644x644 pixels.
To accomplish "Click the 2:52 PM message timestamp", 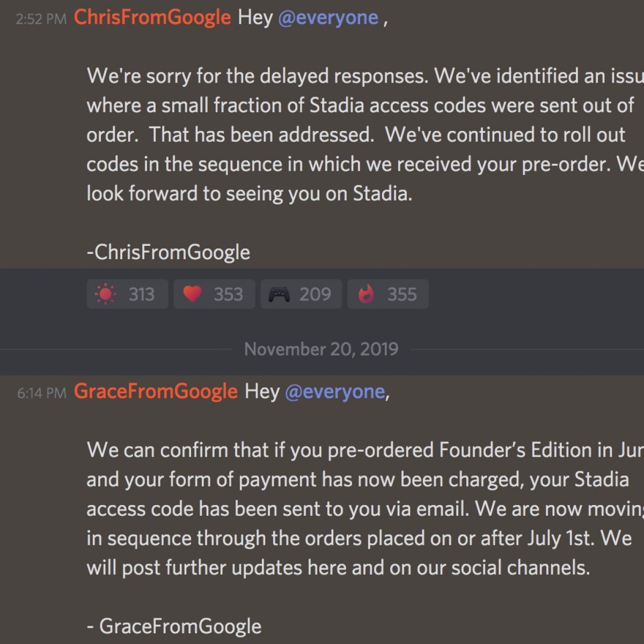I will (x=41, y=19).
